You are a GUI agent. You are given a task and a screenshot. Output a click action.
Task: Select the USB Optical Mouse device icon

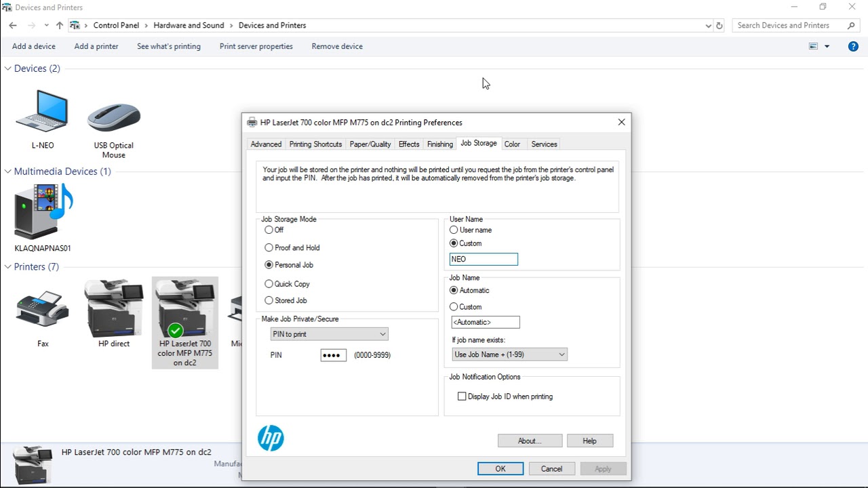click(114, 116)
